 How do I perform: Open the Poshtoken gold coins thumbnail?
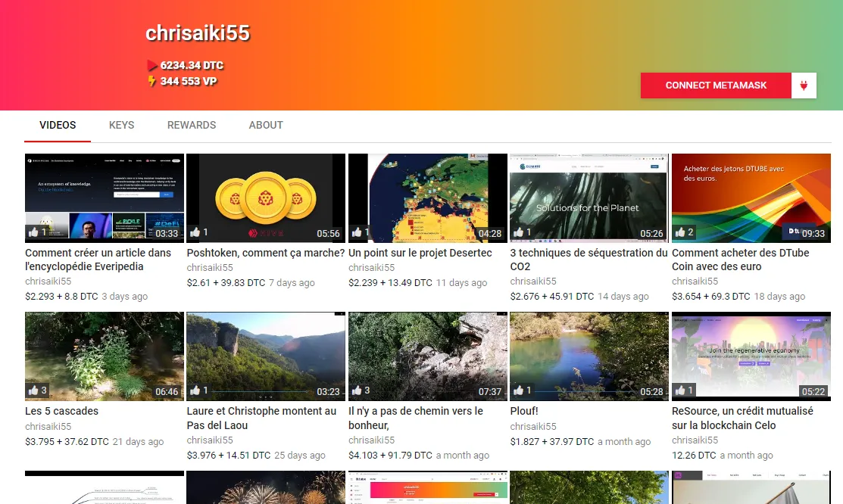(x=266, y=198)
